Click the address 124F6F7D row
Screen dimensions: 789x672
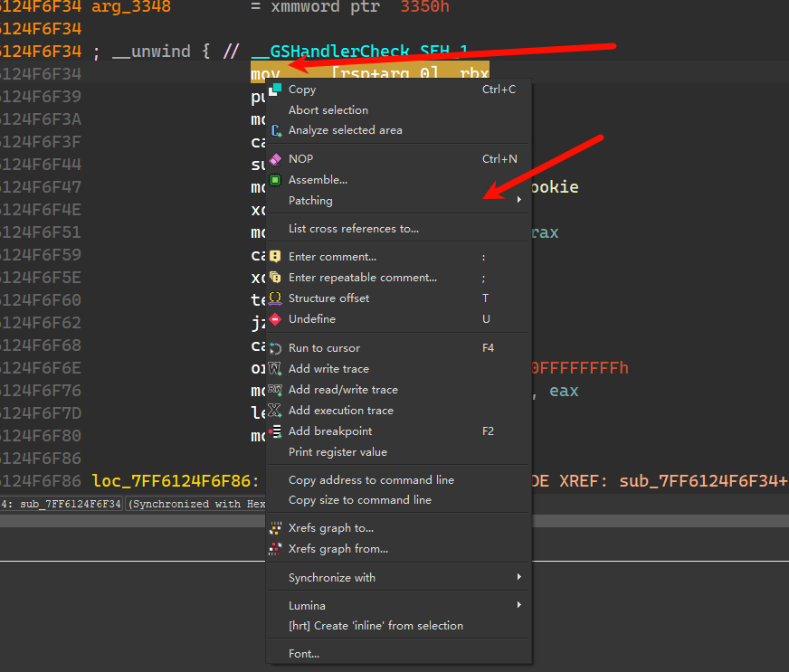click(42, 413)
